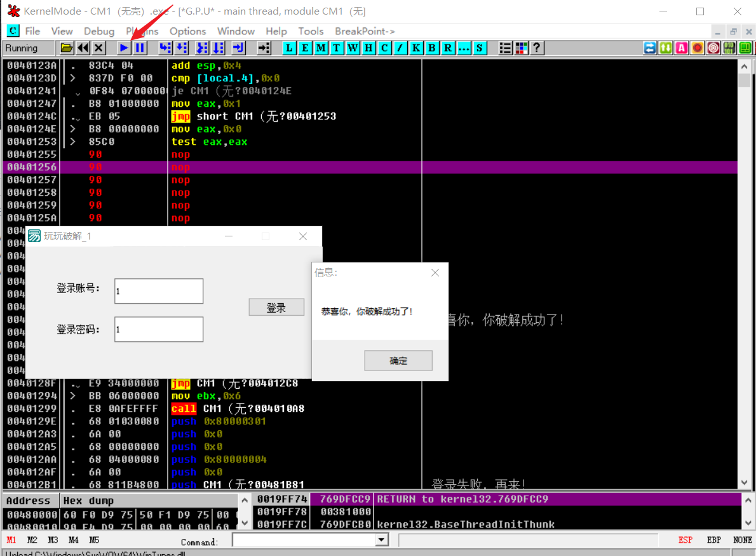The height and width of the screenshot is (556, 756).
Task: Click disassembly scrollbar down arrow
Action: (745, 484)
